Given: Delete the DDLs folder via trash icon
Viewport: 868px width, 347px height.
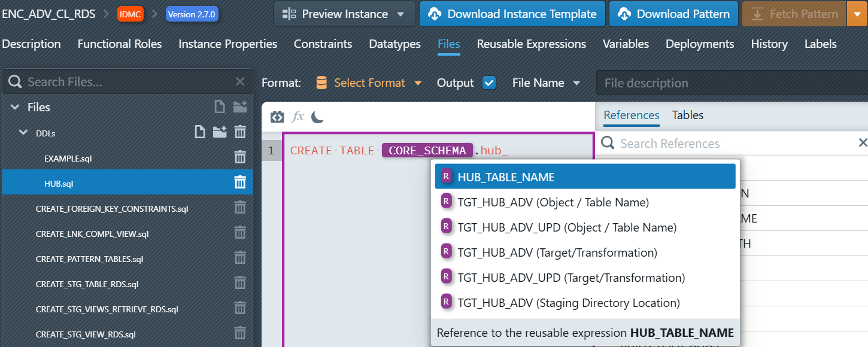Looking at the screenshot, I should 240,132.
